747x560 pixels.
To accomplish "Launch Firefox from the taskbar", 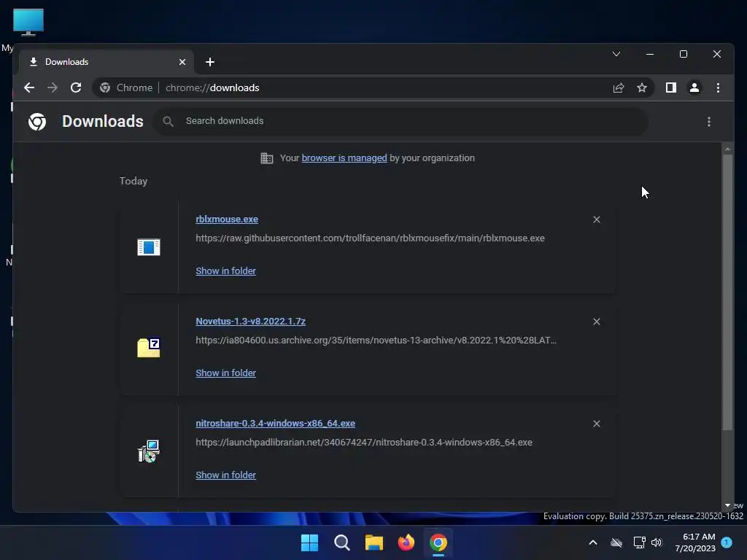I will pos(406,542).
